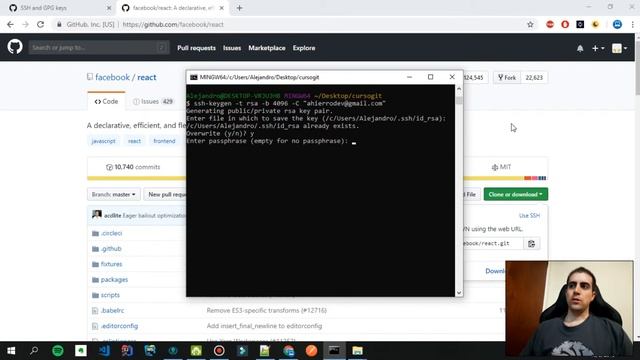Close the SSH and GPG keys tab

[x=109, y=8]
